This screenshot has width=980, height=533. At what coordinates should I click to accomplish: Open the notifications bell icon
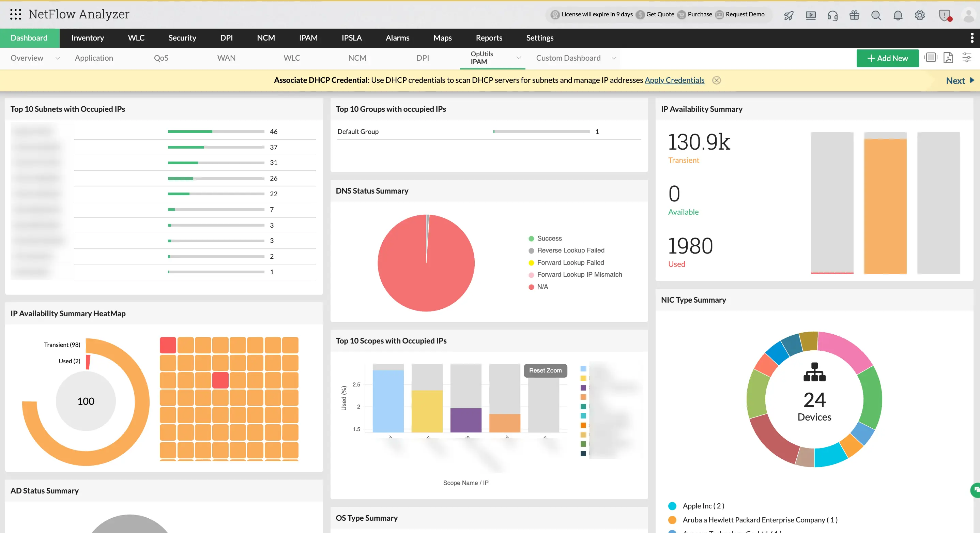pyautogui.click(x=898, y=16)
